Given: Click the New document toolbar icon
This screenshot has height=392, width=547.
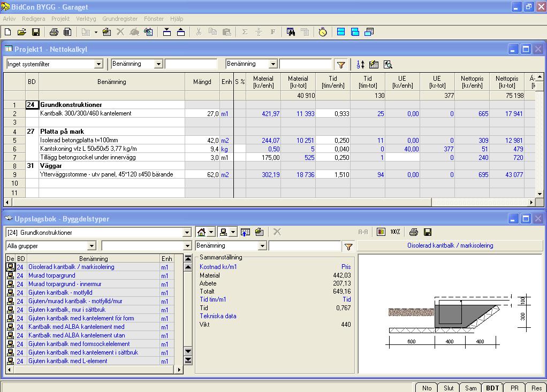Looking at the screenshot, I should [7, 32].
